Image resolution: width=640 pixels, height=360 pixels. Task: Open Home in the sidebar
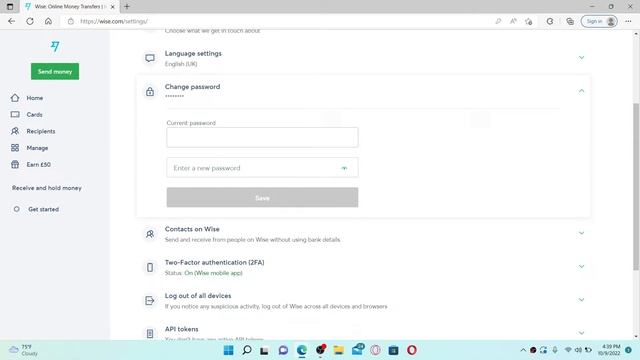[x=35, y=98]
